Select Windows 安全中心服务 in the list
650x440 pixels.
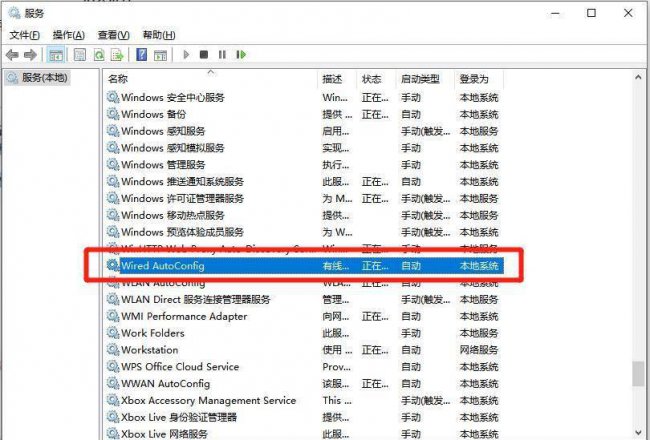[173, 97]
